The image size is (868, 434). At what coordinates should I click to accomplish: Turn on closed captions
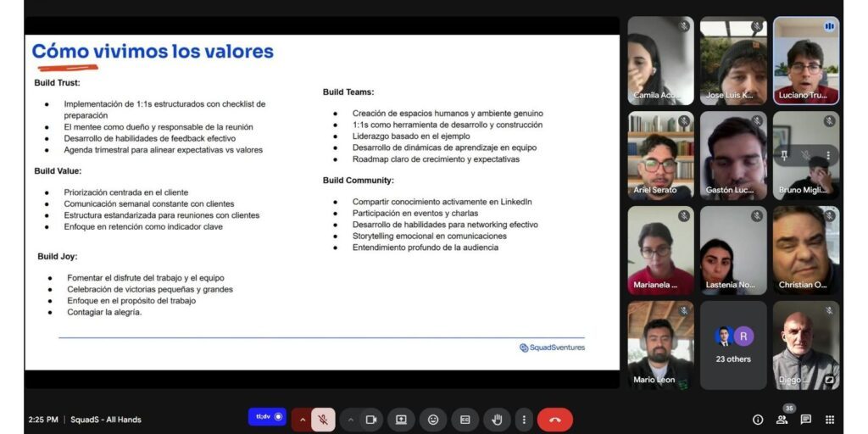click(x=465, y=419)
